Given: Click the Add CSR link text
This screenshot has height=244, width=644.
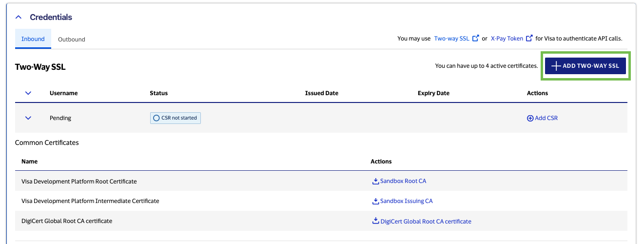Looking at the screenshot, I should click(x=546, y=118).
